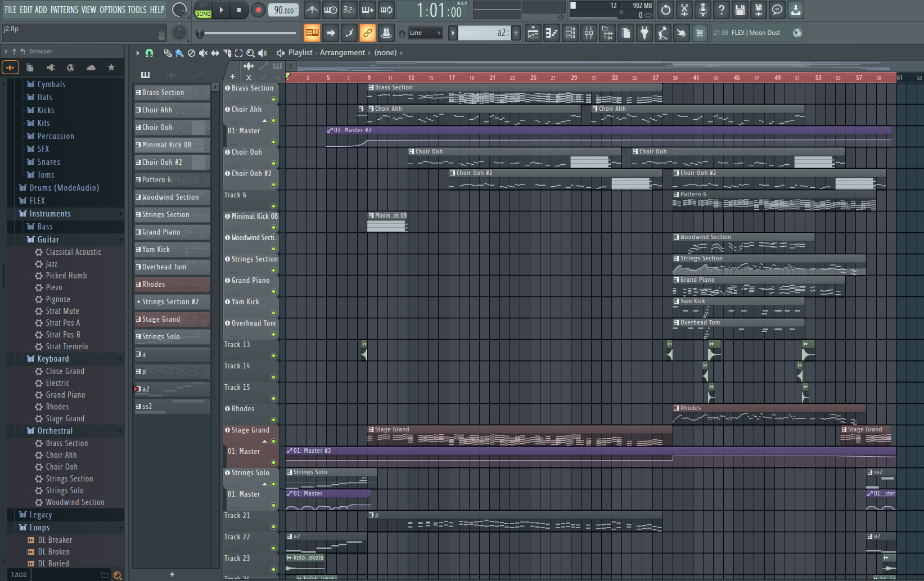Click bar 33 on the timeline ruler
This screenshot has height=581, width=924.
click(615, 78)
